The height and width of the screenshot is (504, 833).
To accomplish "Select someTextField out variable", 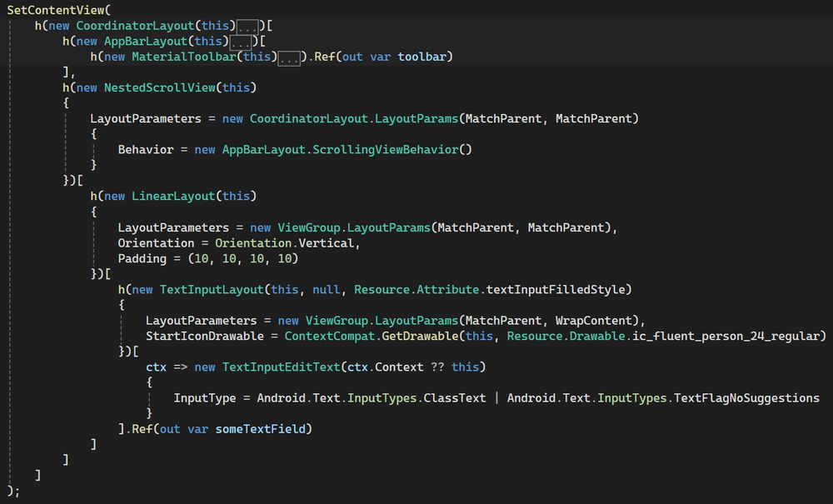I will pos(260,429).
